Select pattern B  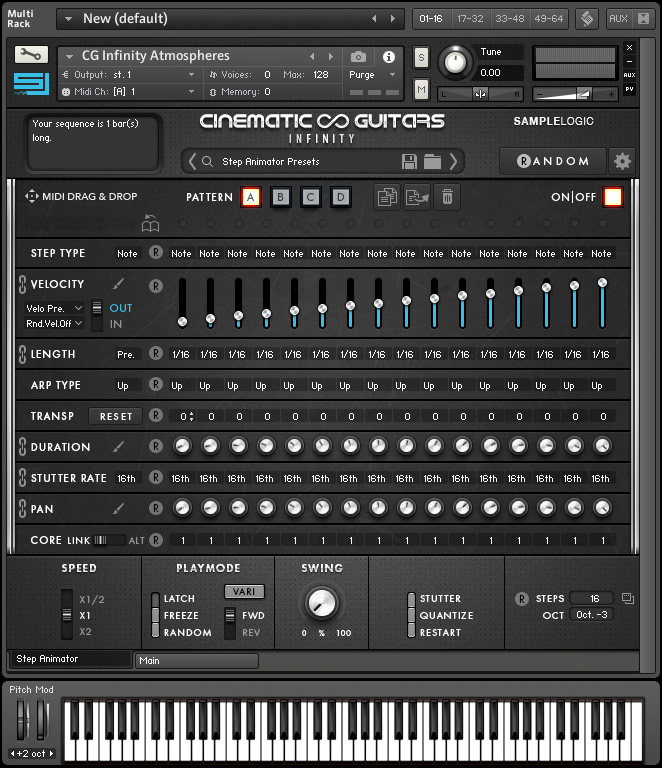coord(281,197)
